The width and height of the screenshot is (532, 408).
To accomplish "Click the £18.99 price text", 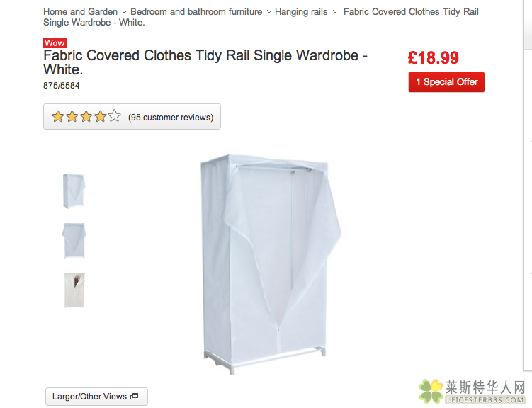I will pyautogui.click(x=434, y=58).
